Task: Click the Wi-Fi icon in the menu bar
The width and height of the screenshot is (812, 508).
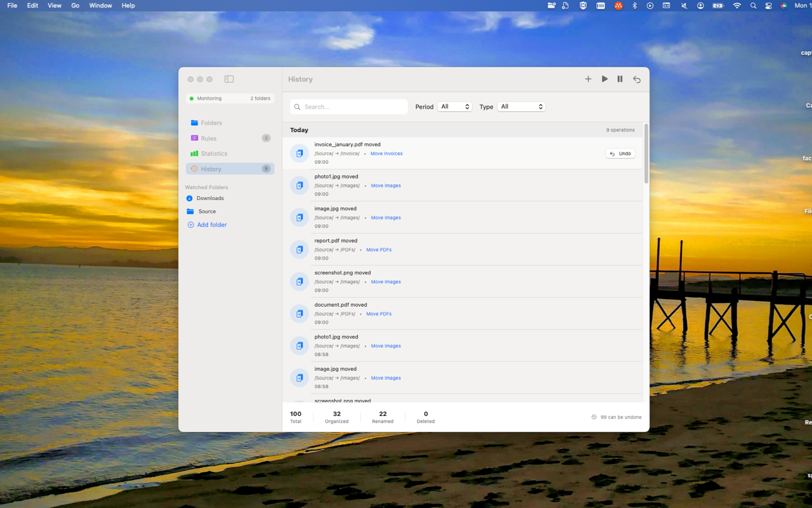Action: coord(737,5)
